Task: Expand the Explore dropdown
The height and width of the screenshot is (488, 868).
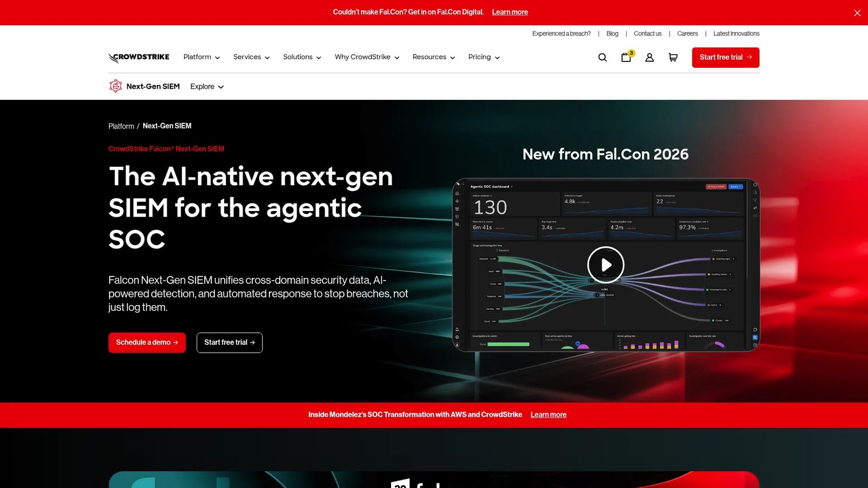Action: tap(207, 87)
